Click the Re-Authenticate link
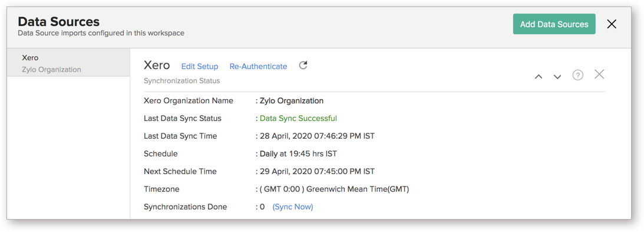 click(x=258, y=66)
